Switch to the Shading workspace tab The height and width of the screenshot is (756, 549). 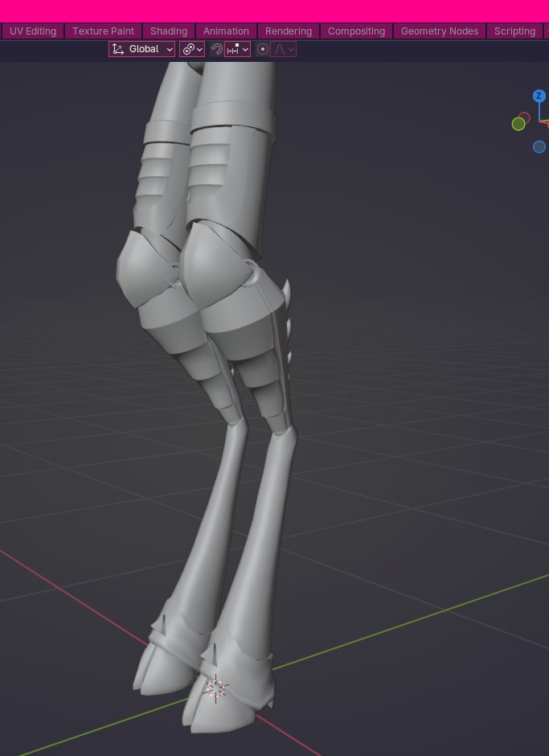click(x=169, y=31)
